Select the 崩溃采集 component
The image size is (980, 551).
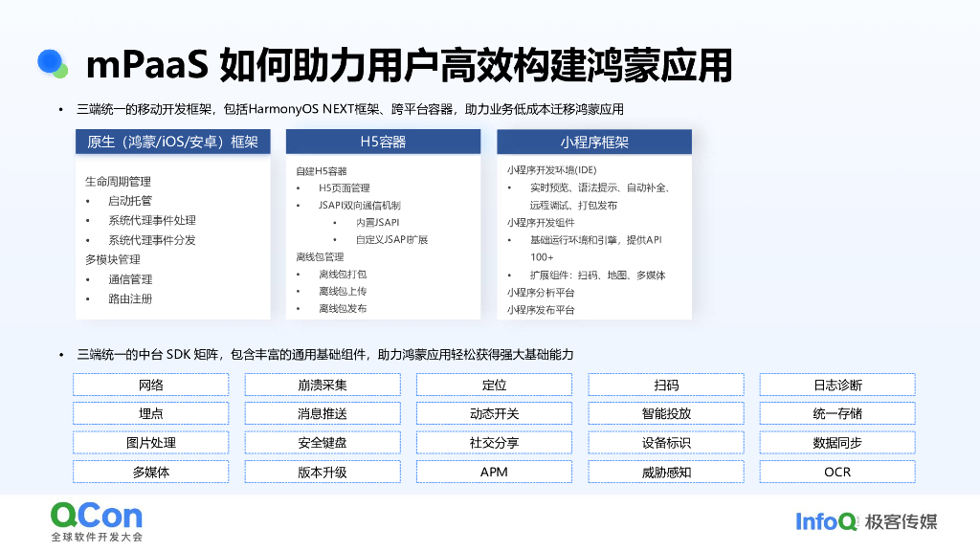click(322, 384)
